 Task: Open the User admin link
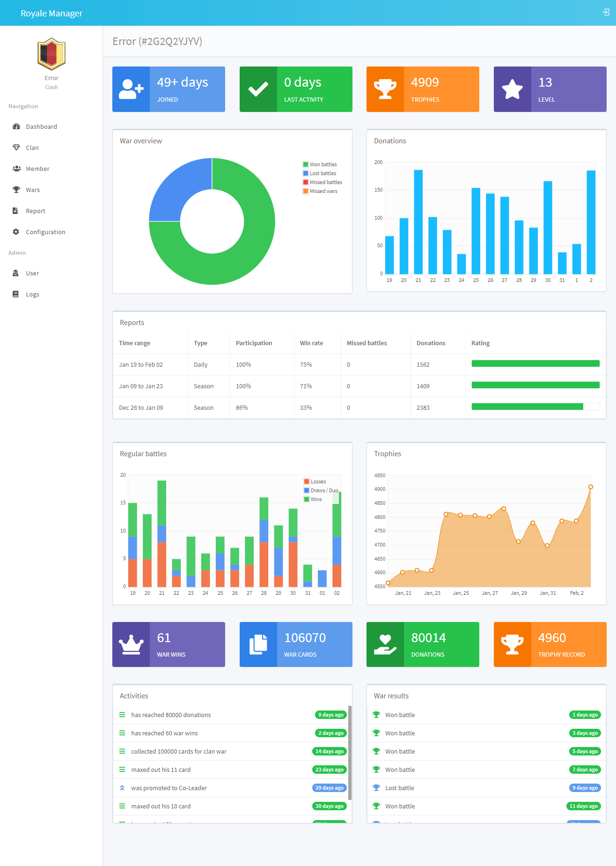tap(32, 273)
